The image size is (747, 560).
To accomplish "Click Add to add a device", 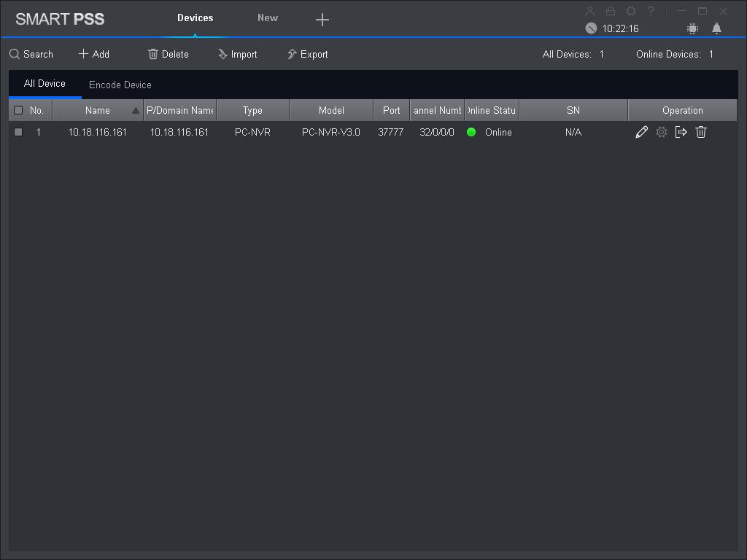I will [x=94, y=54].
